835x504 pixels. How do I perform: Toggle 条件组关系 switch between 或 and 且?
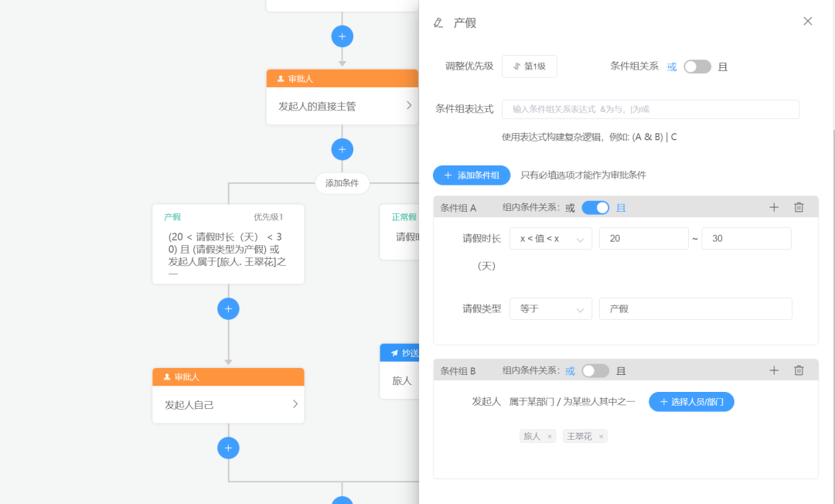point(697,66)
